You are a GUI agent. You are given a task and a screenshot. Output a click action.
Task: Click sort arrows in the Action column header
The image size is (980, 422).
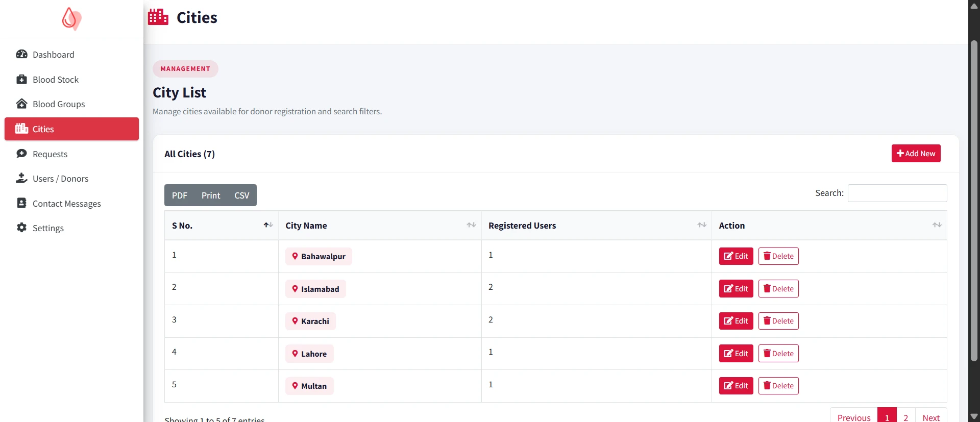pyautogui.click(x=937, y=225)
